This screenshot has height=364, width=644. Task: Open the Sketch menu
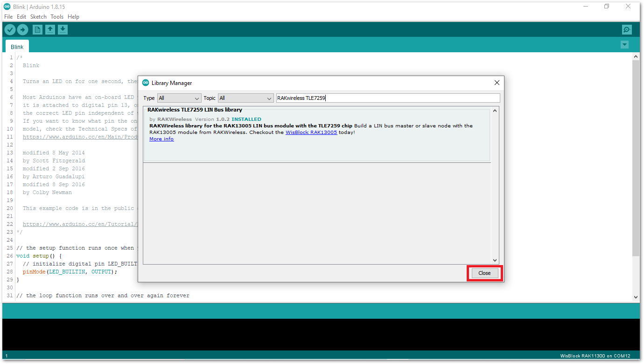[x=39, y=17]
